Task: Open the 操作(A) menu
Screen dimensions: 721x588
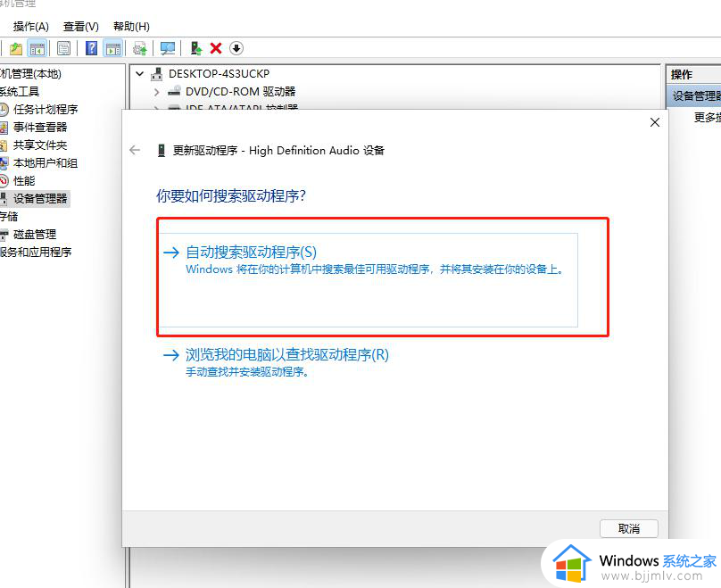Action: pyautogui.click(x=31, y=27)
